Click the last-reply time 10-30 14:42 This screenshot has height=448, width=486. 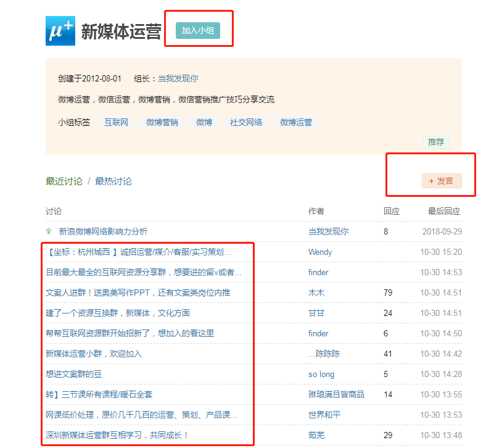441,354
